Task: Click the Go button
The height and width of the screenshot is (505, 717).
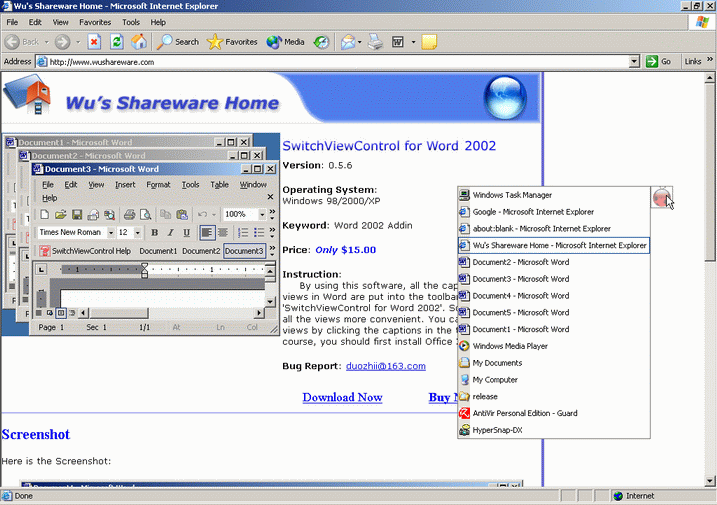Action: coord(659,61)
